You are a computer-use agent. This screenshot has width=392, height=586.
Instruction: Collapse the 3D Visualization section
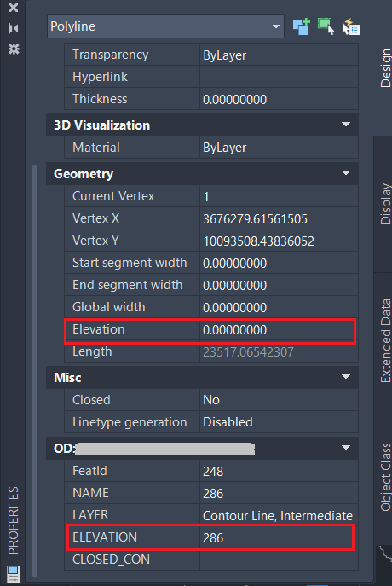click(346, 125)
